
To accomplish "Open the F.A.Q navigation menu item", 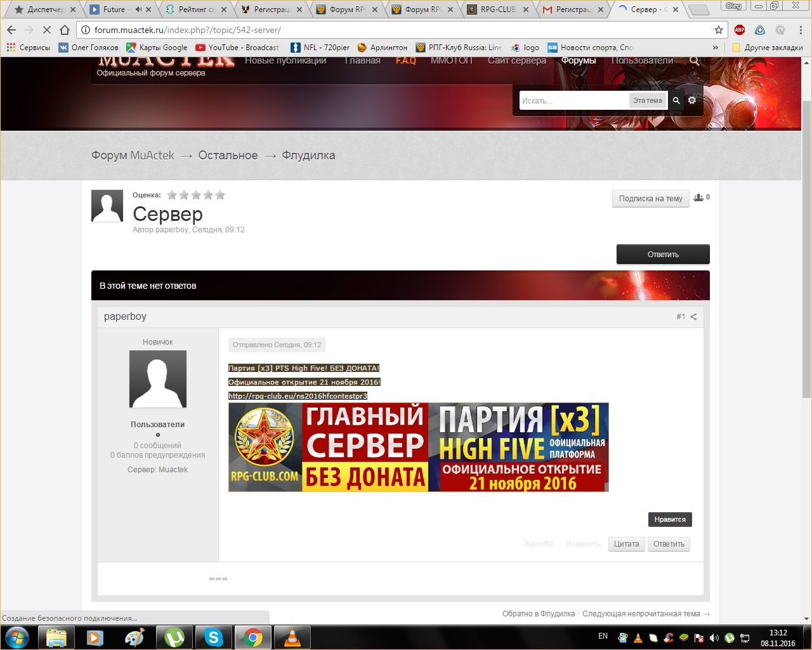I will coord(405,61).
